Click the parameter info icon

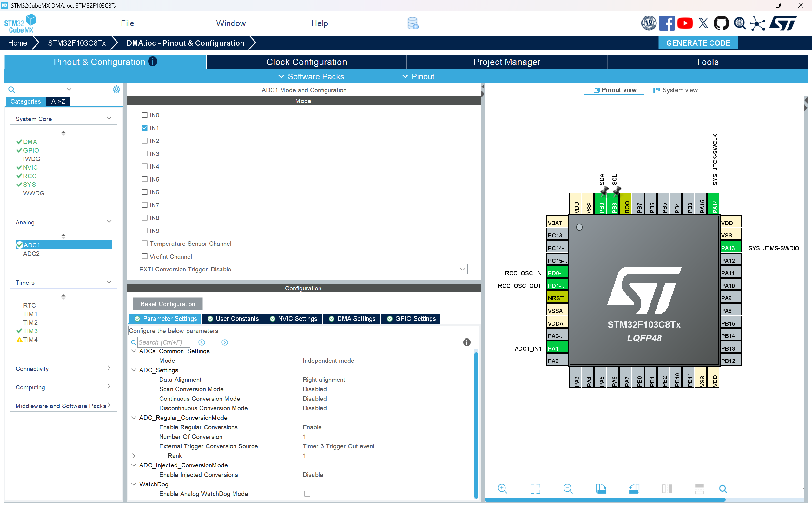(x=466, y=342)
